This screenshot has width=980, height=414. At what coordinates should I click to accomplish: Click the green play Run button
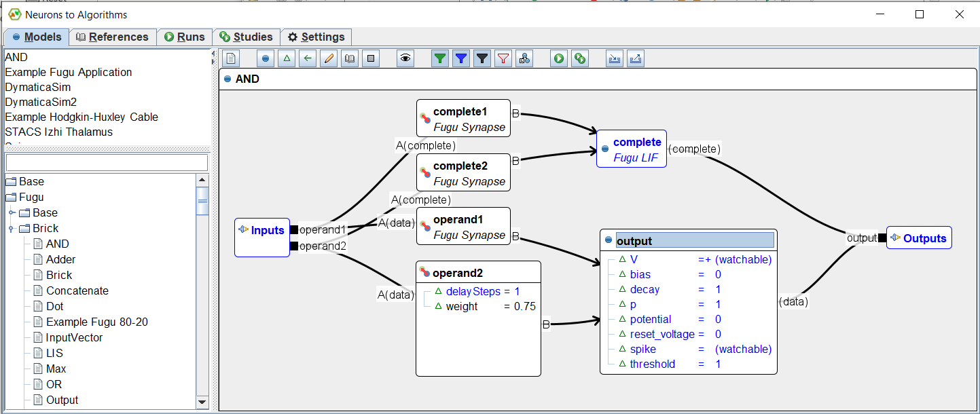559,58
